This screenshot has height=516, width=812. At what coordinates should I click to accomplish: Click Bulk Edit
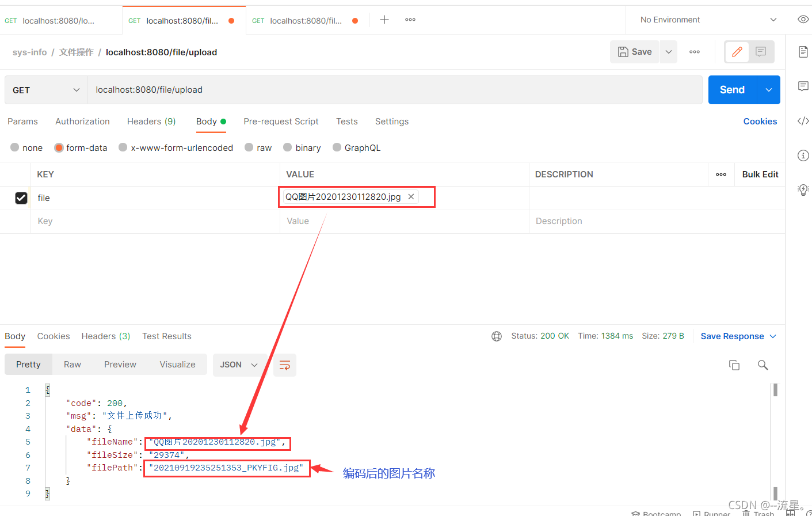click(760, 174)
